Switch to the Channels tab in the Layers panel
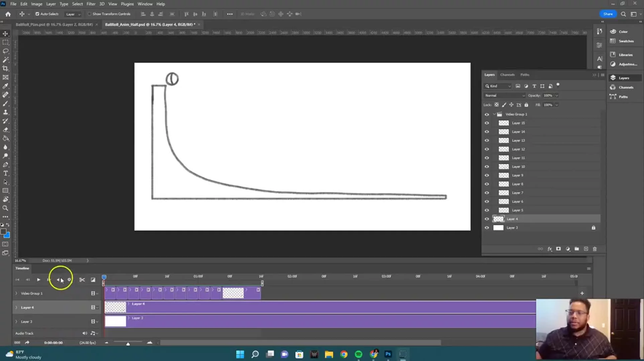 (507, 75)
